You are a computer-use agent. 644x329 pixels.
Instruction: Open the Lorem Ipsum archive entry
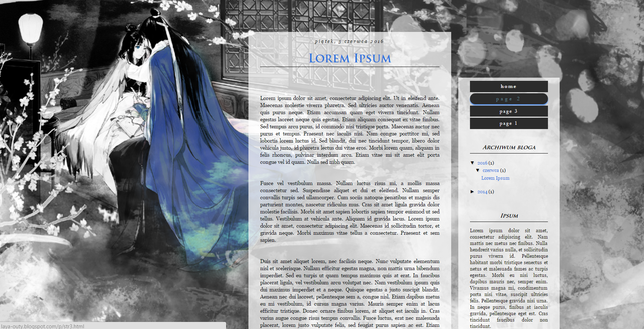coord(495,178)
